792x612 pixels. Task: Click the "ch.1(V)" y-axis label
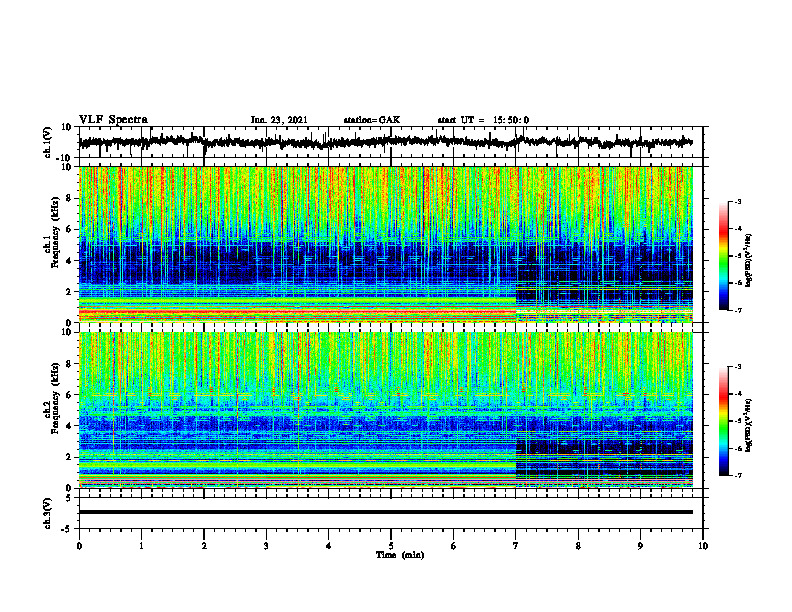49,142
